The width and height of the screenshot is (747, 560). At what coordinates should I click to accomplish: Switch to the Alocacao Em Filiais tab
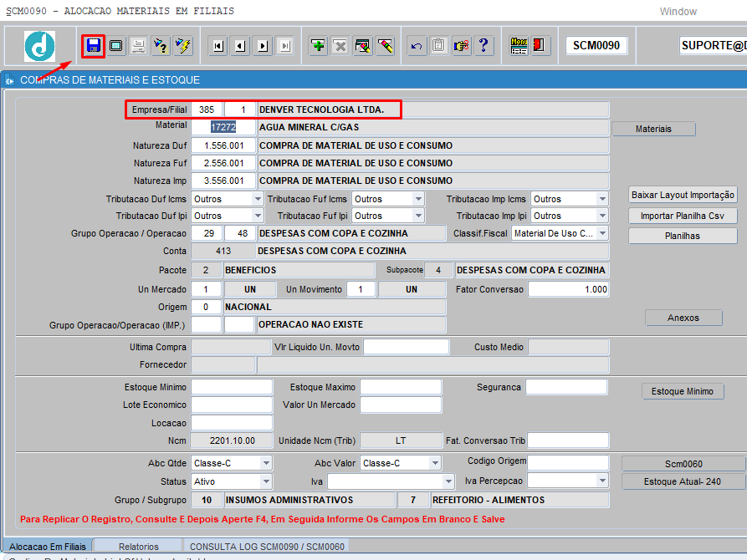(x=48, y=546)
